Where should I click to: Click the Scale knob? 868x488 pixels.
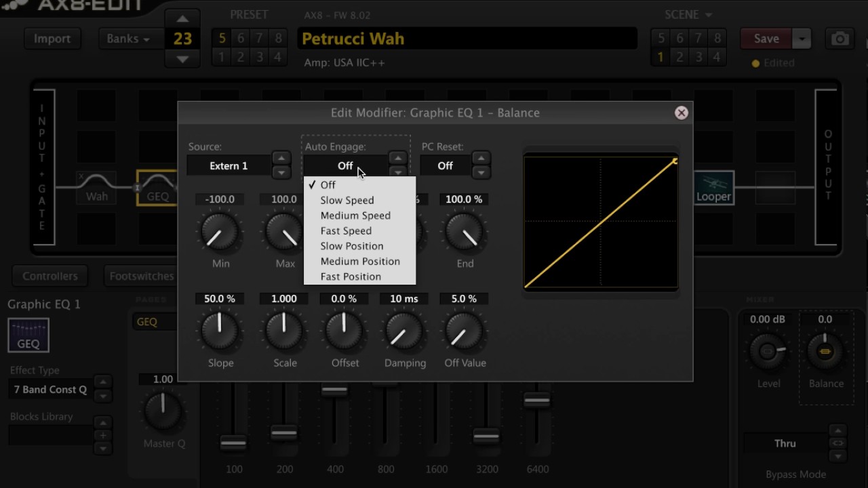tap(284, 331)
